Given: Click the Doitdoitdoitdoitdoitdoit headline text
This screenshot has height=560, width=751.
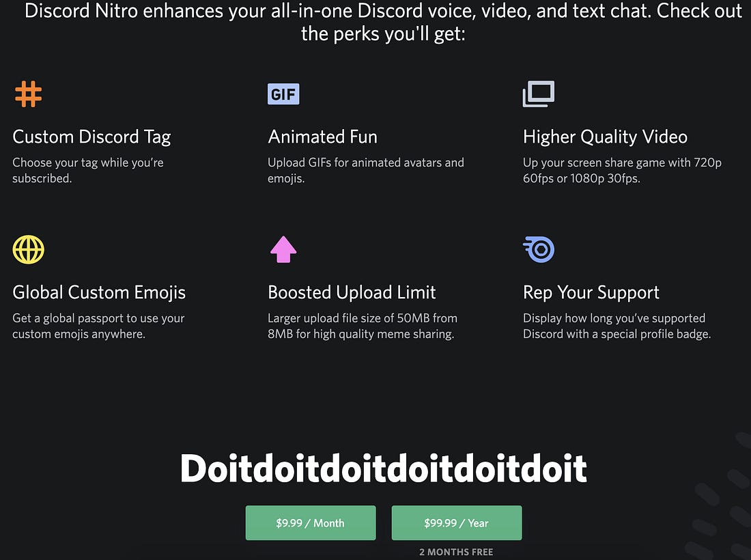Looking at the screenshot, I should [x=383, y=468].
